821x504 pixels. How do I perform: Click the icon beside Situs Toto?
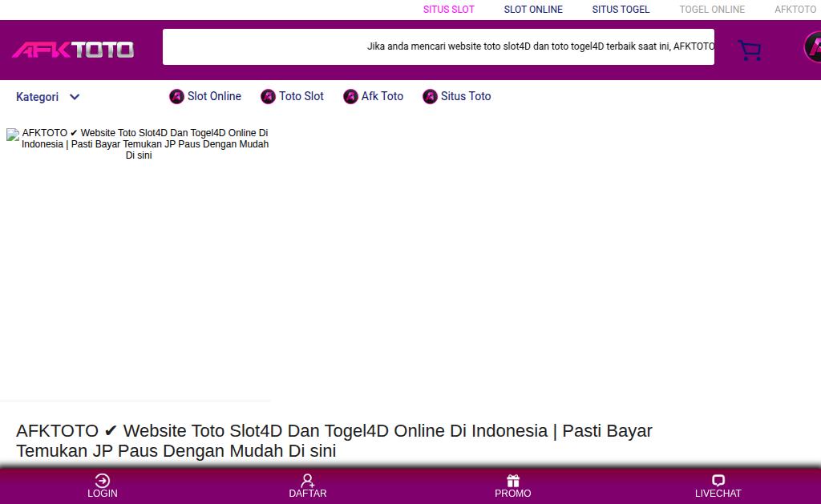(430, 96)
